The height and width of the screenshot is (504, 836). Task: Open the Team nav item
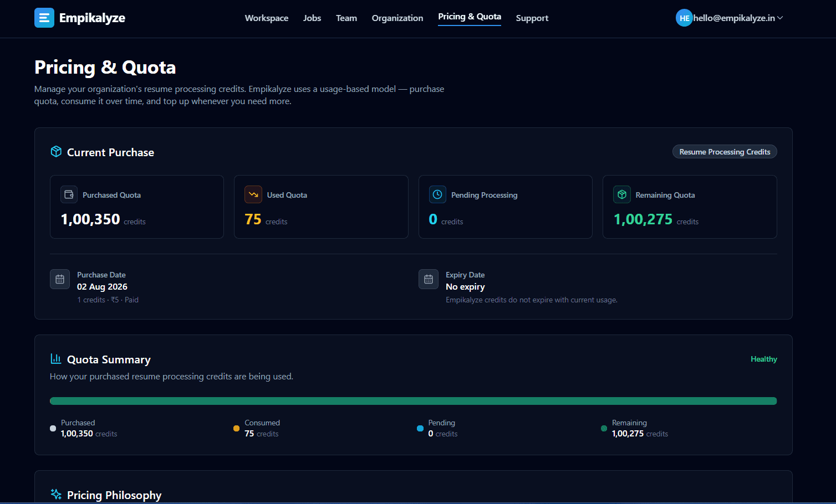tap(346, 18)
